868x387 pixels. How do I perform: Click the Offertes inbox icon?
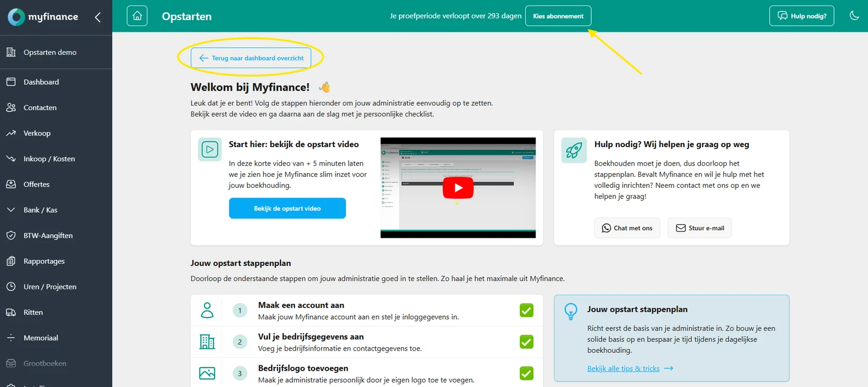[x=11, y=184]
